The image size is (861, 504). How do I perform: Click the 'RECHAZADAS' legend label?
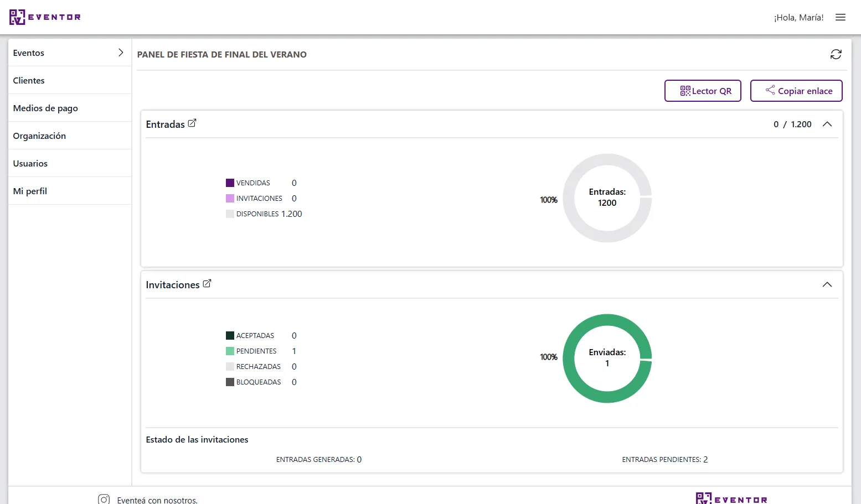[259, 366]
